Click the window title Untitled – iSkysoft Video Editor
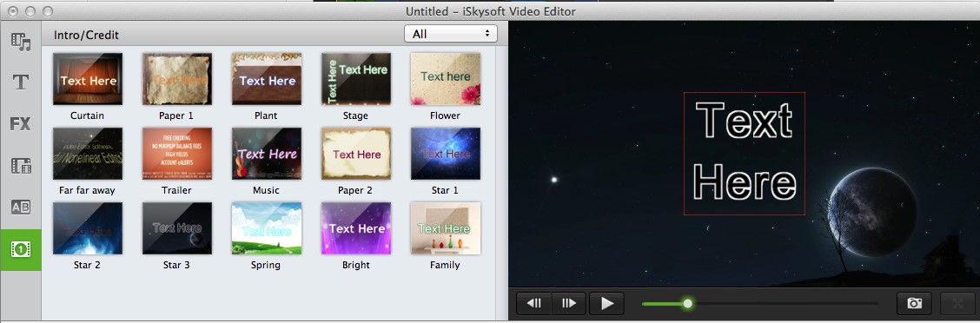The image size is (980, 323). coord(491,11)
